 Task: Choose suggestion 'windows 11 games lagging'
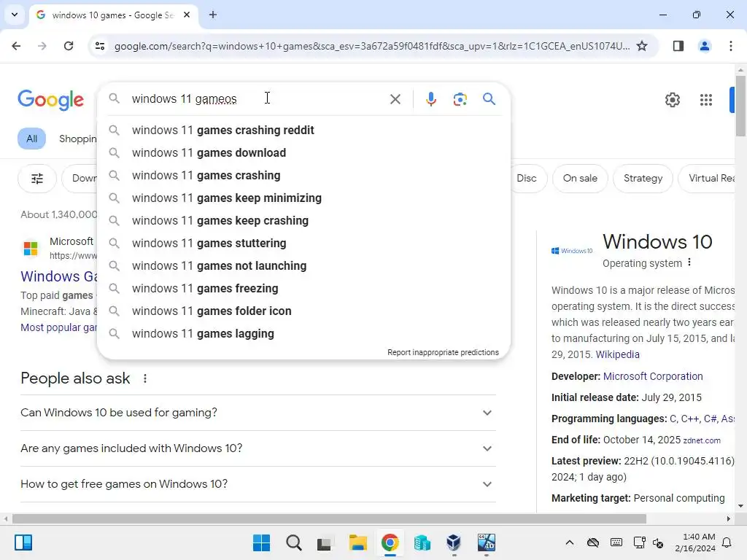[x=303, y=334]
